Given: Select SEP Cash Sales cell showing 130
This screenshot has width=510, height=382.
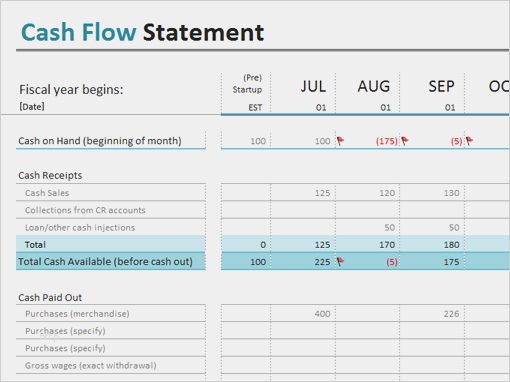Looking at the screenshot, I should (432, 193).
